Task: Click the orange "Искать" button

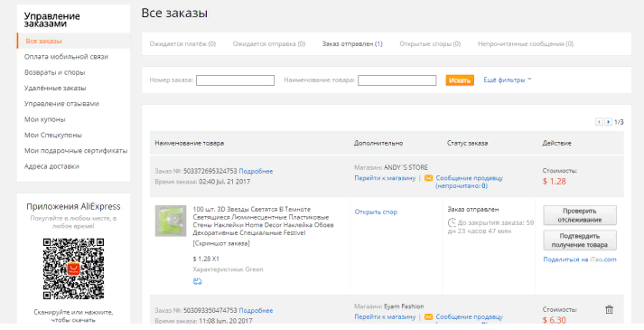Action: click(460, 80)
